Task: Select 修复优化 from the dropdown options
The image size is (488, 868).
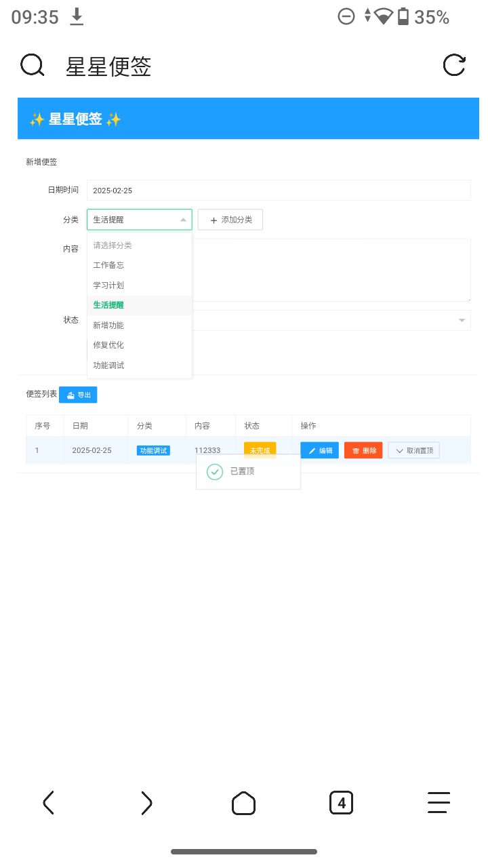Action: (x=109, y=345)
